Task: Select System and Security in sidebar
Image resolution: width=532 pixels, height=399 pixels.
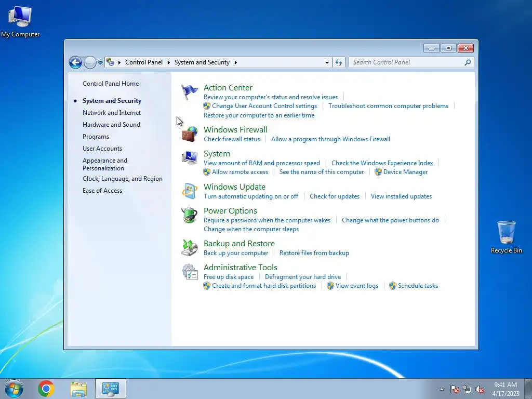Action: 112,101
